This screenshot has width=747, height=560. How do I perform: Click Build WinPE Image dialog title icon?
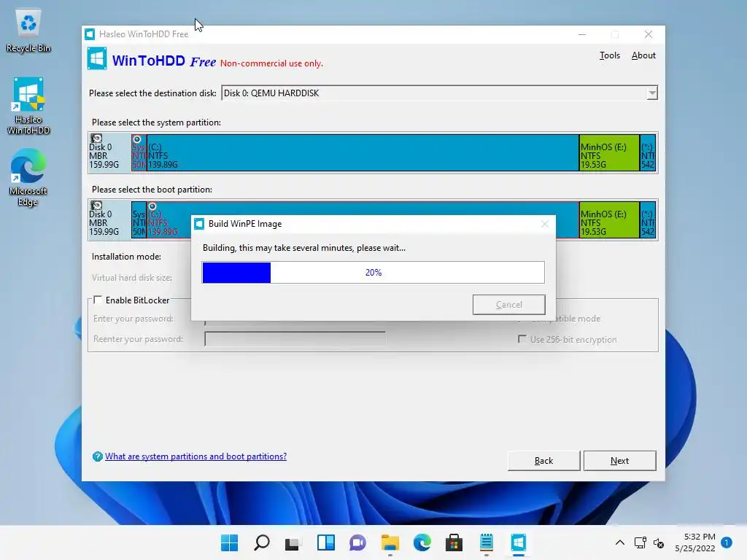[200, 224]
